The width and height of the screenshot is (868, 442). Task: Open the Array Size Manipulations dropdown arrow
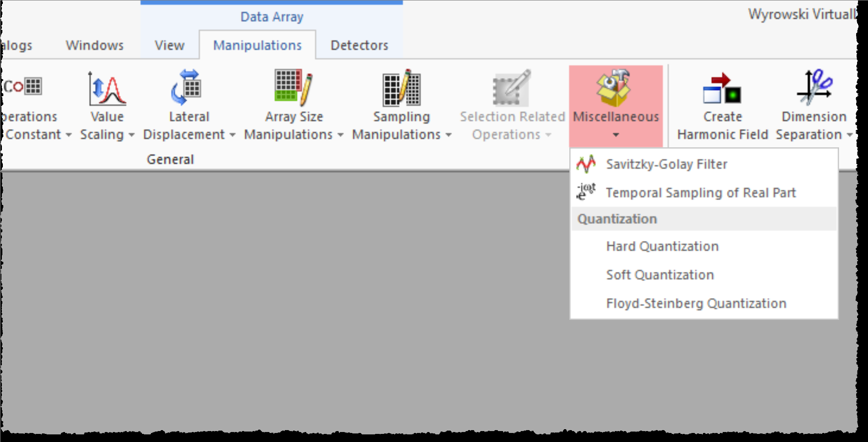pos(340,135)
